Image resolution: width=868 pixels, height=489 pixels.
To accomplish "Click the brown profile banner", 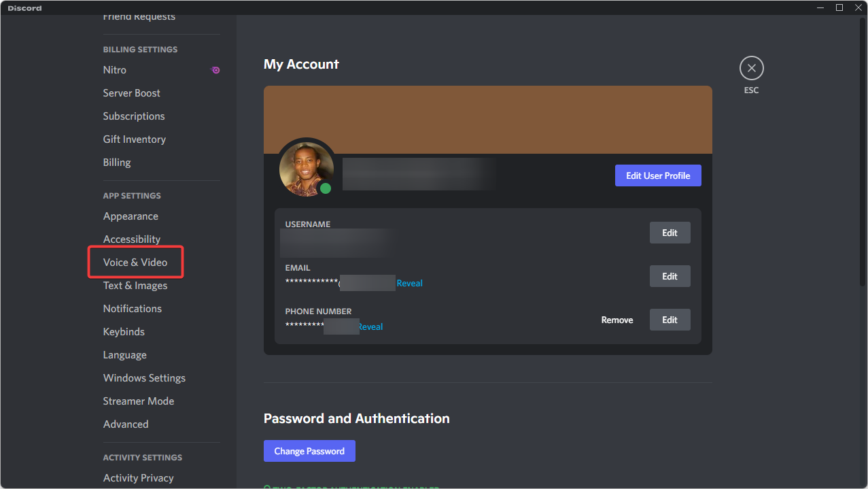I will pyautogui.click(x=488, y=120).
